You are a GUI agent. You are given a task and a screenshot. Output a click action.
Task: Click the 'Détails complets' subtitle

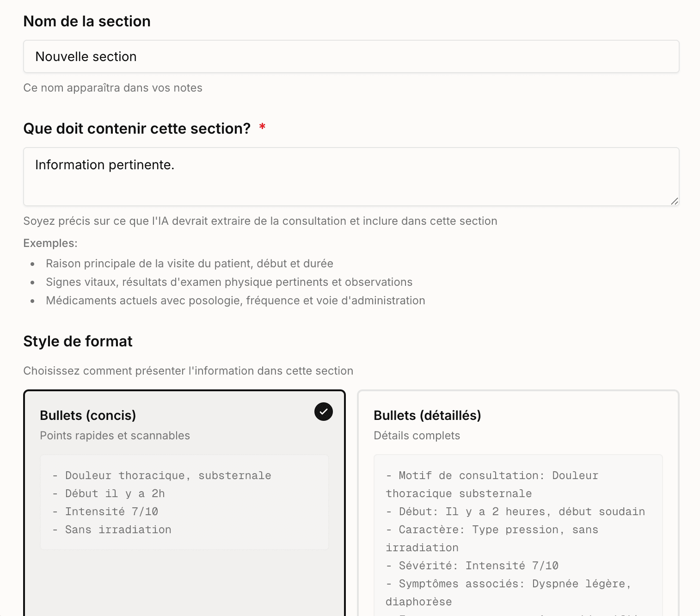click(x=417, y=435)
